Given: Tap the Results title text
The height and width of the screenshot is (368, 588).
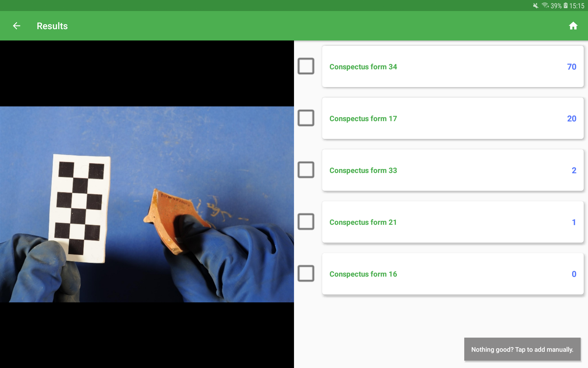Looking at the screenshot, I should click(x=52, y=26).
